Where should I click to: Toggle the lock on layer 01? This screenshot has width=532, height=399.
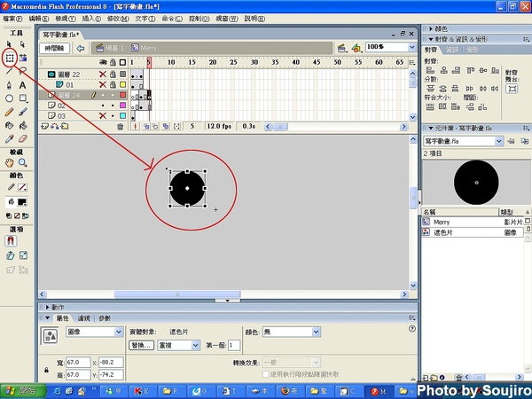coord(113,84)
